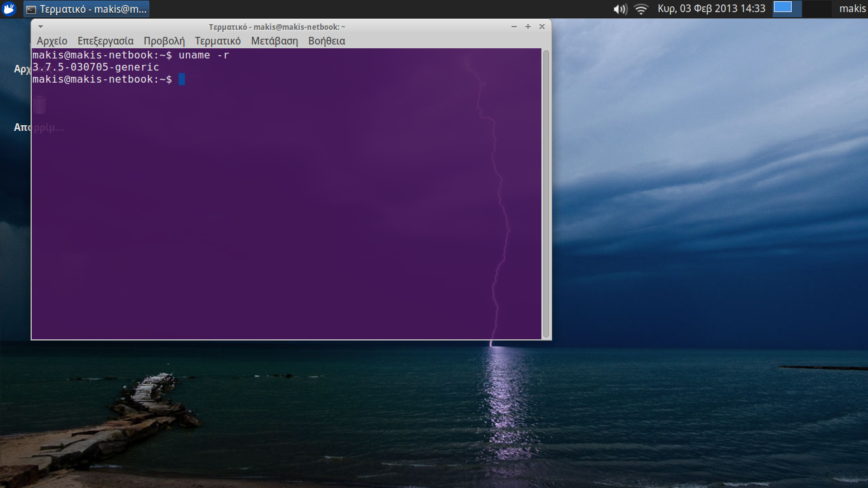Show the Βοήθεια help menu

click(x=327, y=41)
